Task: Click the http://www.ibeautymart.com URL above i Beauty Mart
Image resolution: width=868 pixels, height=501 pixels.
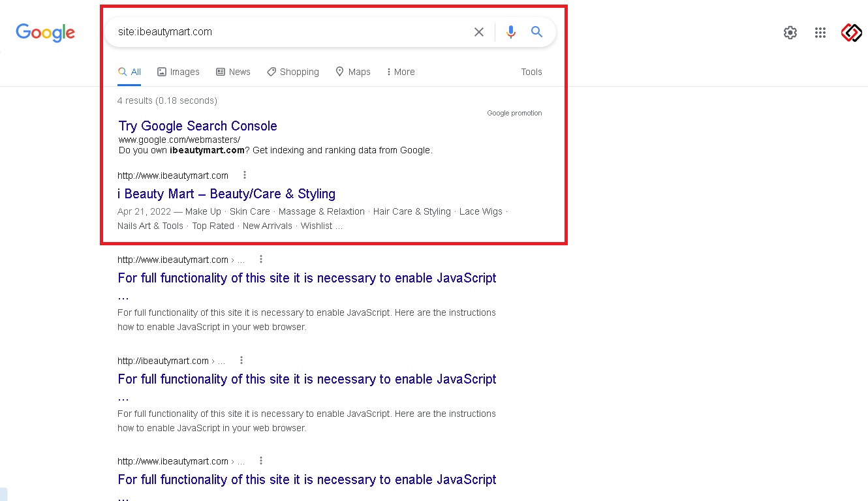Action: point(173,175)
